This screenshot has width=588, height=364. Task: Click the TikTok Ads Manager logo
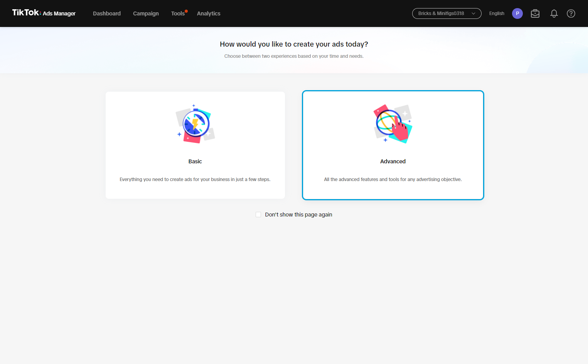44,13
